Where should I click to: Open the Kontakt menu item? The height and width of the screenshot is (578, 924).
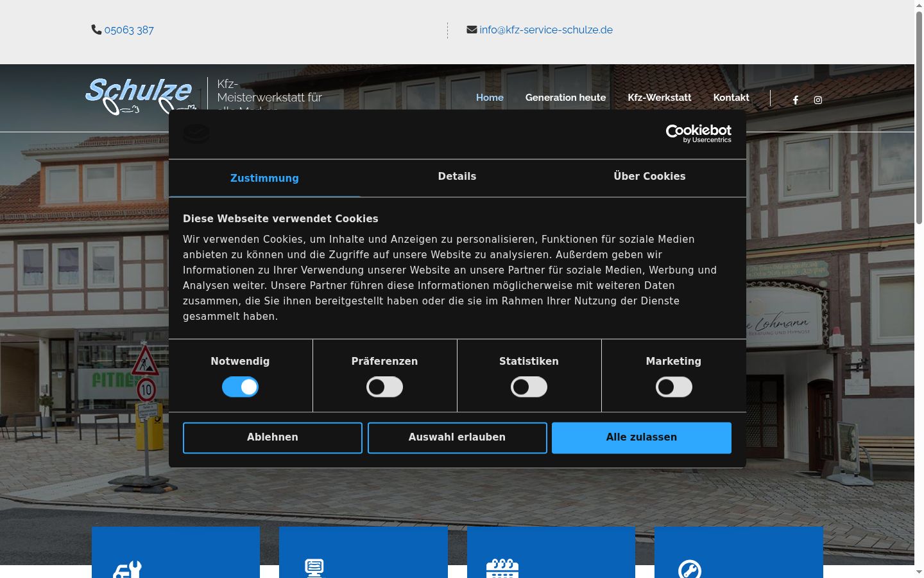(x=732, y=98)
